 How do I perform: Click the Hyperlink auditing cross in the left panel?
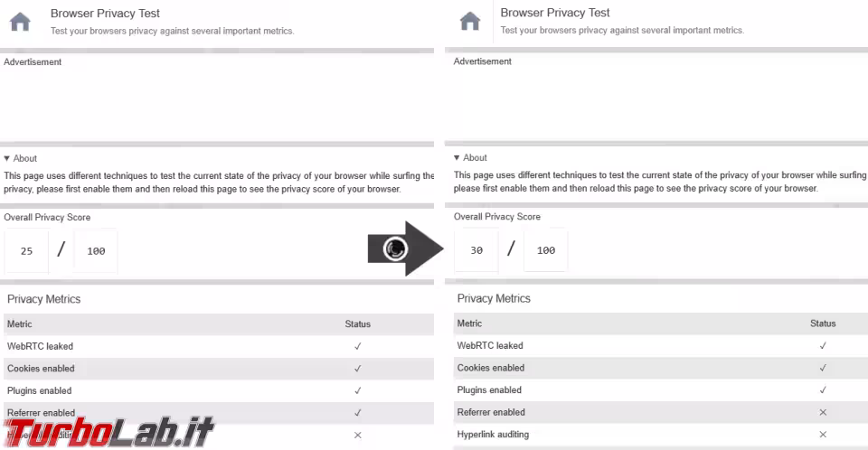(x=358, y=435)
